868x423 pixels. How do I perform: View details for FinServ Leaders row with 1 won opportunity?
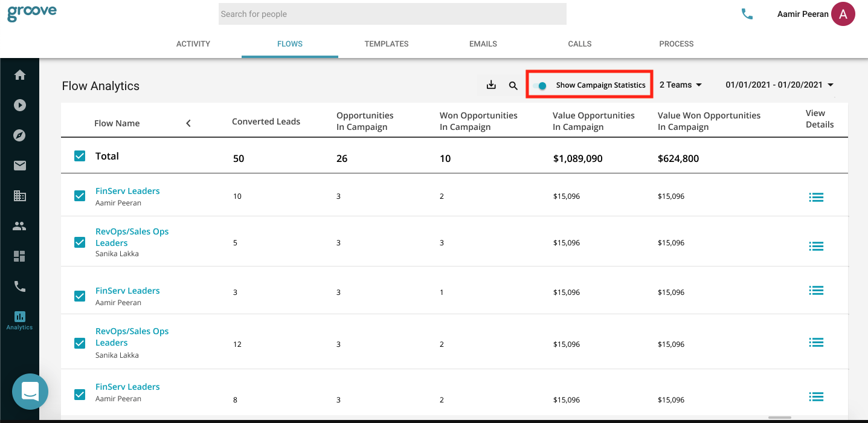(816, 291)
